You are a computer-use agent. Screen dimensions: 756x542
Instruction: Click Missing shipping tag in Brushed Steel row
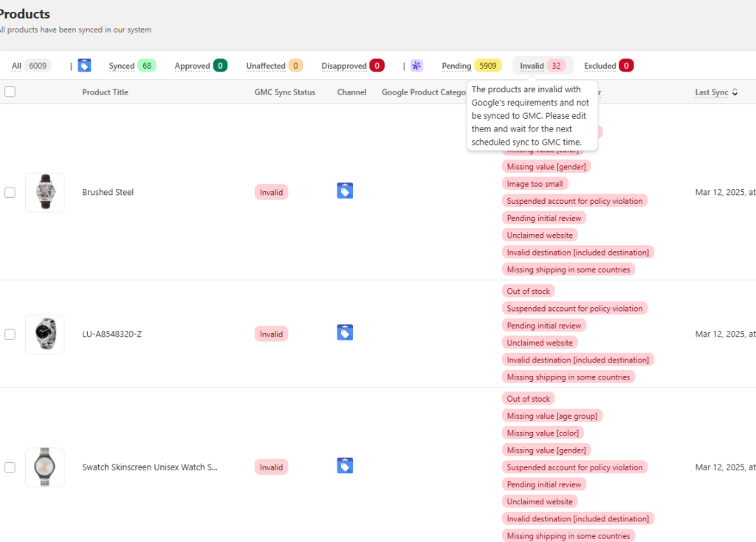coord(568,270)
